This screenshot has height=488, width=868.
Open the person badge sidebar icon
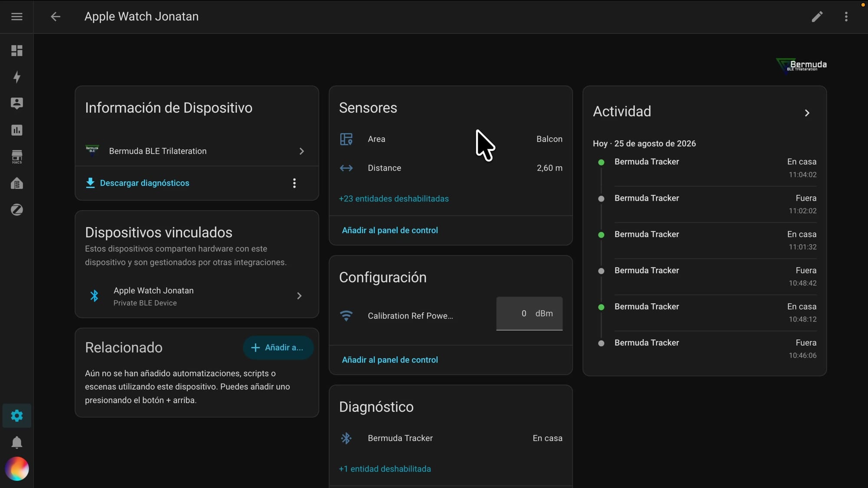point(17,103)
